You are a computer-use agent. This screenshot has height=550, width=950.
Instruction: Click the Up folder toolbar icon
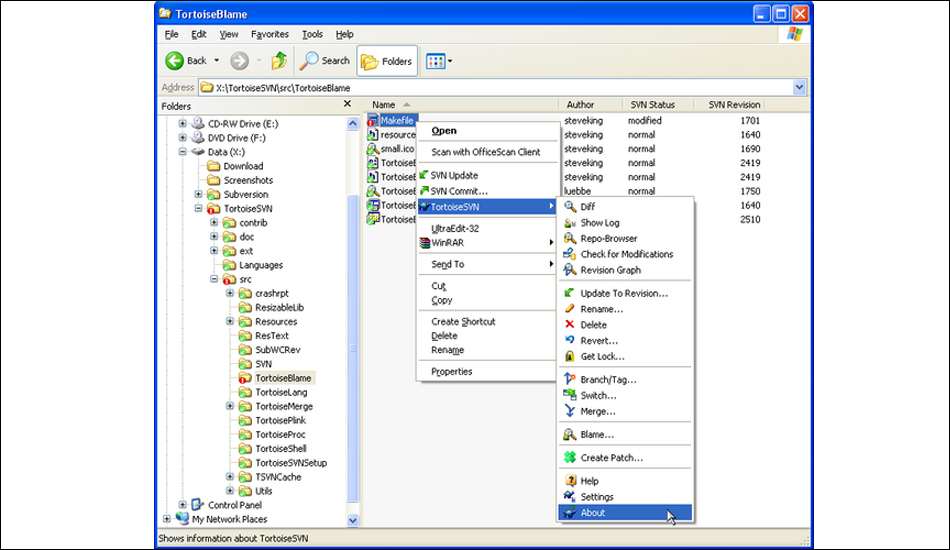coord(279,61)
